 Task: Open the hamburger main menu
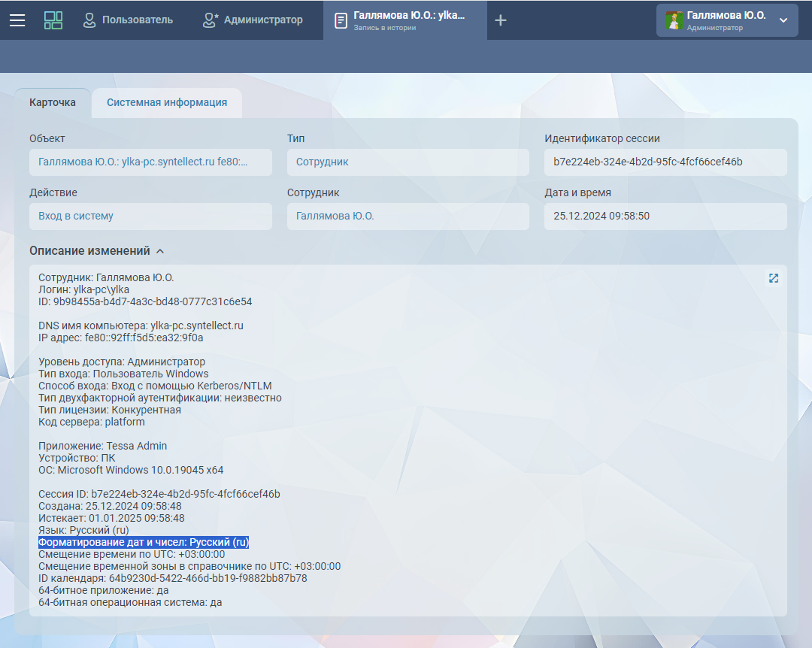(x=17, y=20)
